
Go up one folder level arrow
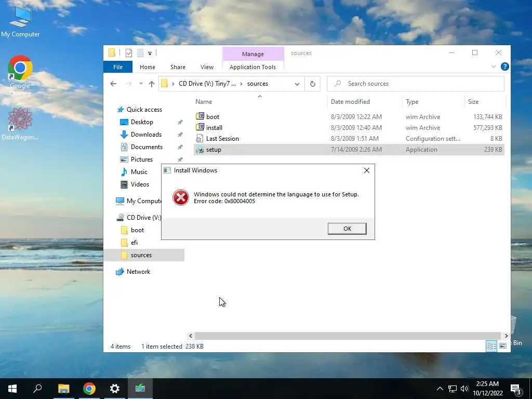(x=151, y=84)
